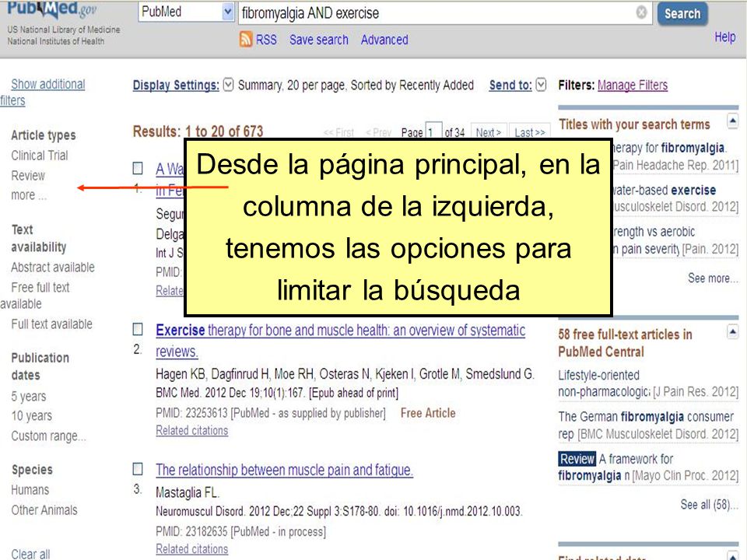747x560 pixels.
Task: Filter species by Other Animals
Action: (44, 510)
